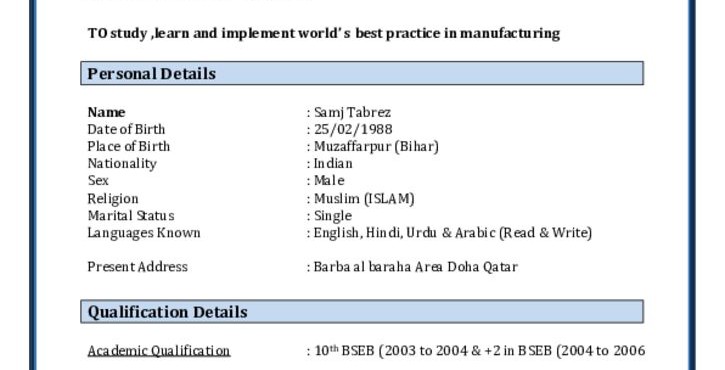Click the Date of Birth label
Screen dimensions: 725x370
[126, 129]
